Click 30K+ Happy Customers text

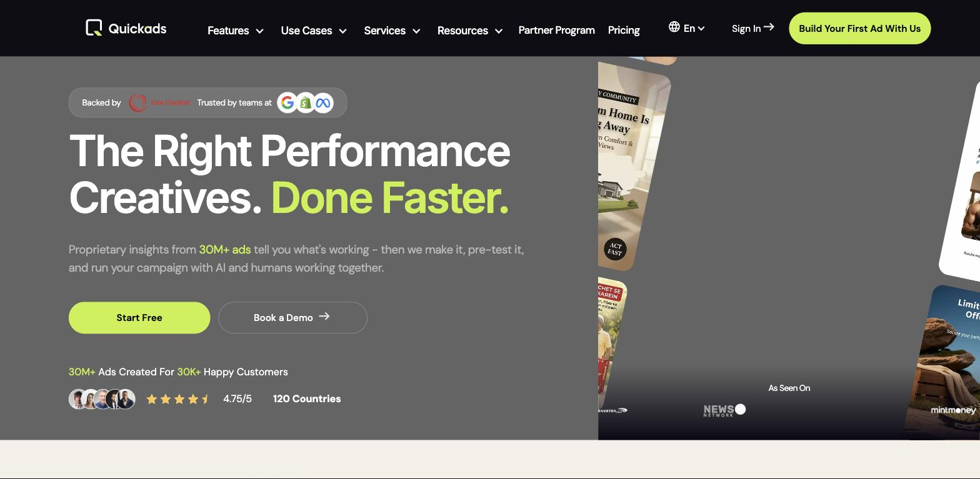click(x=232, y=372)
